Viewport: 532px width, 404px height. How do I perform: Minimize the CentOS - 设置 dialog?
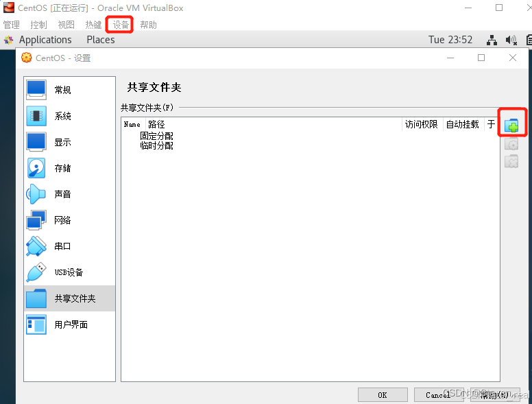pyautogui.click(x=450, y=58)
